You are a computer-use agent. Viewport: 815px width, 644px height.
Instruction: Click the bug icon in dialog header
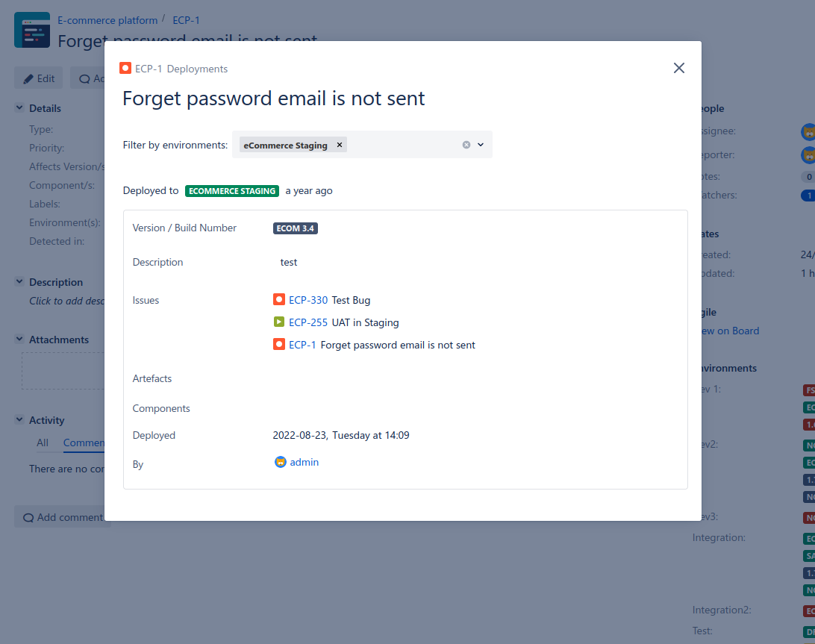click(125, 69)
